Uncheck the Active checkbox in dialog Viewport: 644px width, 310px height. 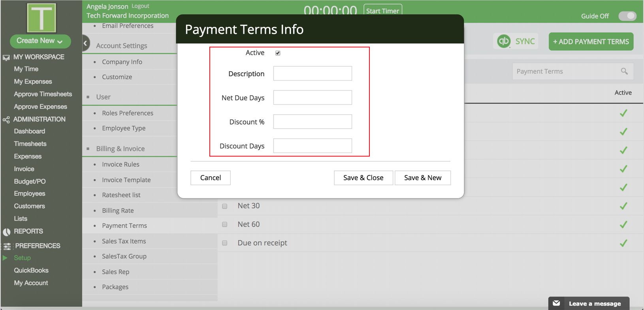click(278, 53)
